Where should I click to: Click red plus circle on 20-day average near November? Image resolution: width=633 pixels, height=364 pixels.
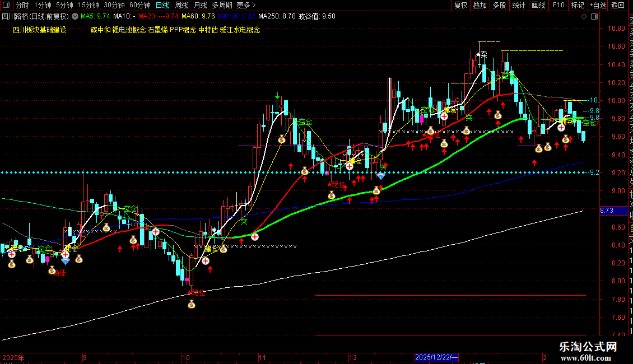pyautogui.click(x=255, y=237)
